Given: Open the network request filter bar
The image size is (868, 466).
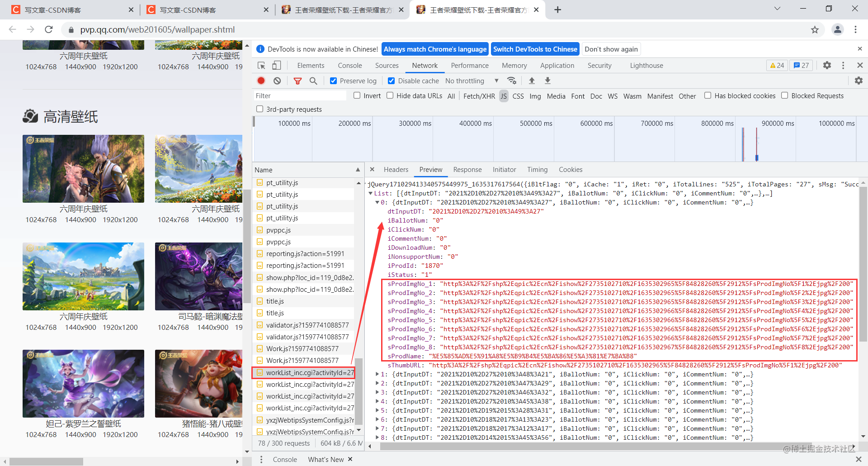Looking at the screenshot, I should pyautogui.click(x=298, y=81).
